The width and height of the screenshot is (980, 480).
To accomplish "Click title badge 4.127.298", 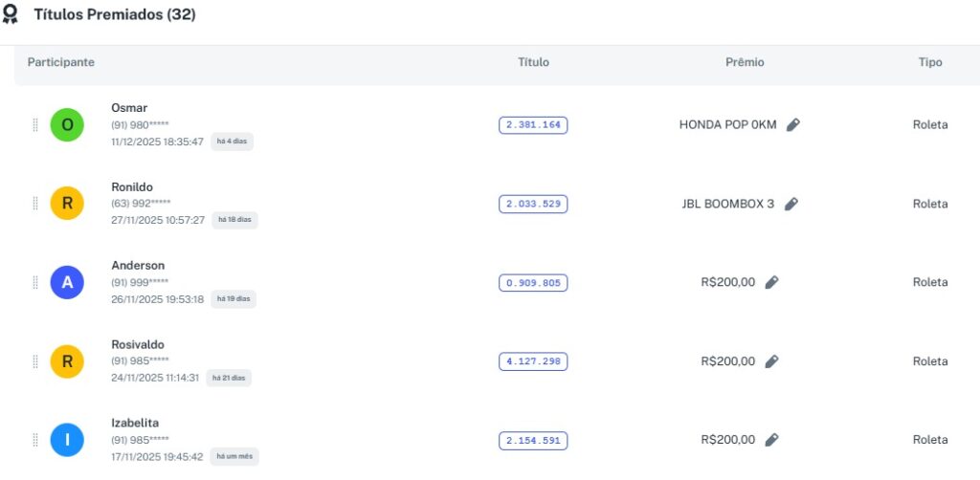I will click(533, 361).
